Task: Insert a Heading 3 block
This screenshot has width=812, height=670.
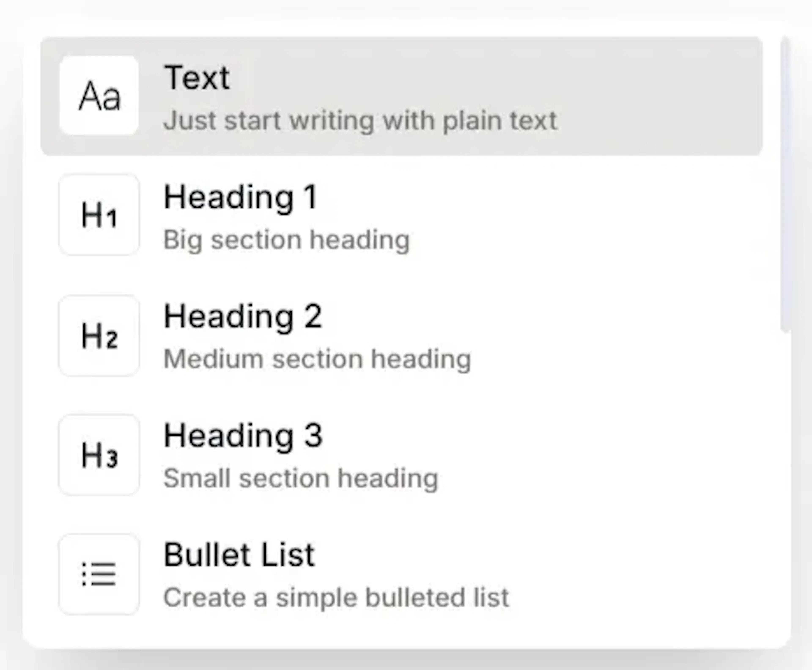Action: 242,436
